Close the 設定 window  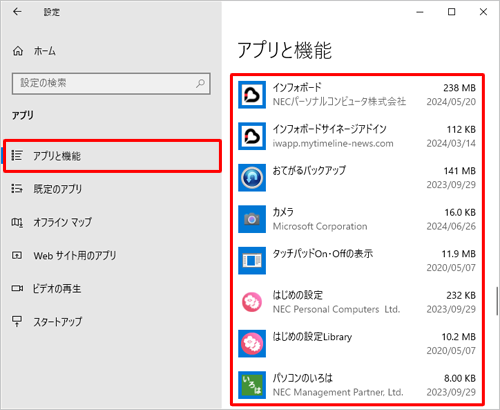tap(483, 12)
